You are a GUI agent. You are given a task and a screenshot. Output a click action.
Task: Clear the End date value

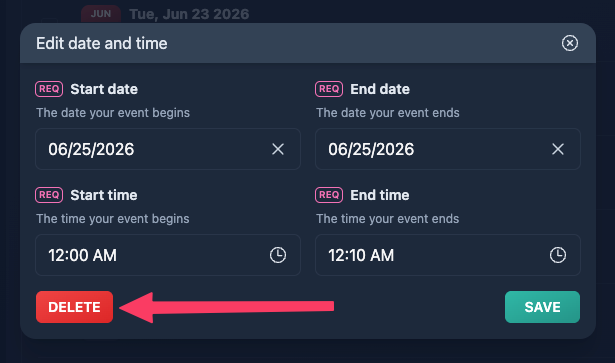click(x=558, y=149)
